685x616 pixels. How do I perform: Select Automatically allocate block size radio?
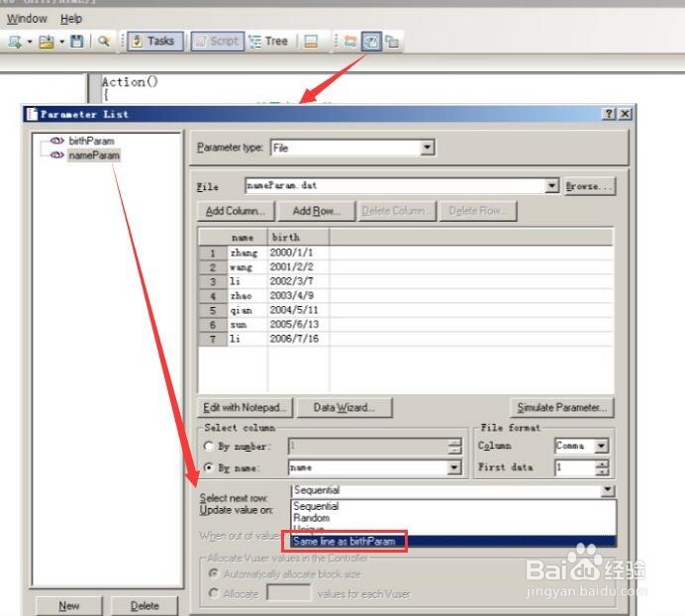tap(213, 573)
